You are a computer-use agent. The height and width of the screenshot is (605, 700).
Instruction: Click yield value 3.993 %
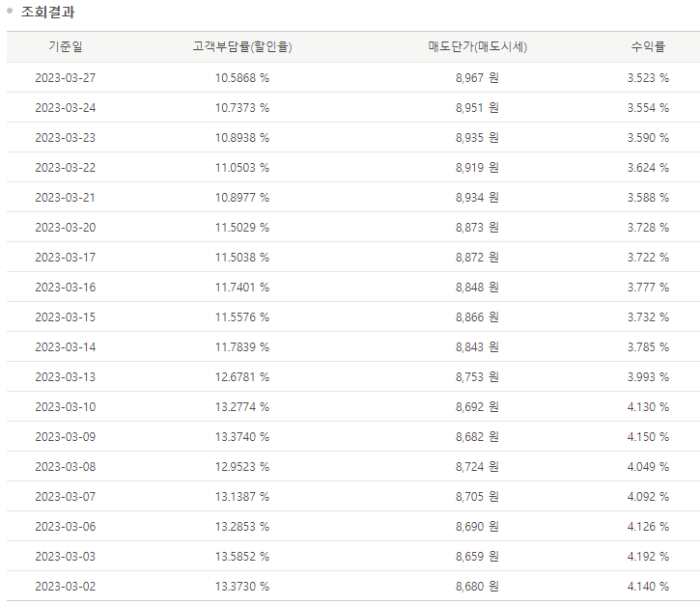(x=648, y=376)
